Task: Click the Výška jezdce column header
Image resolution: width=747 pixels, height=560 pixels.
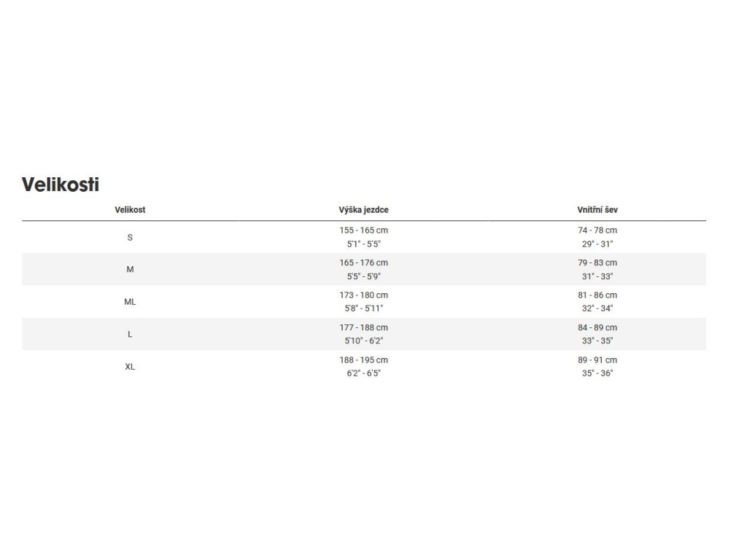Action: coord(363,209)
